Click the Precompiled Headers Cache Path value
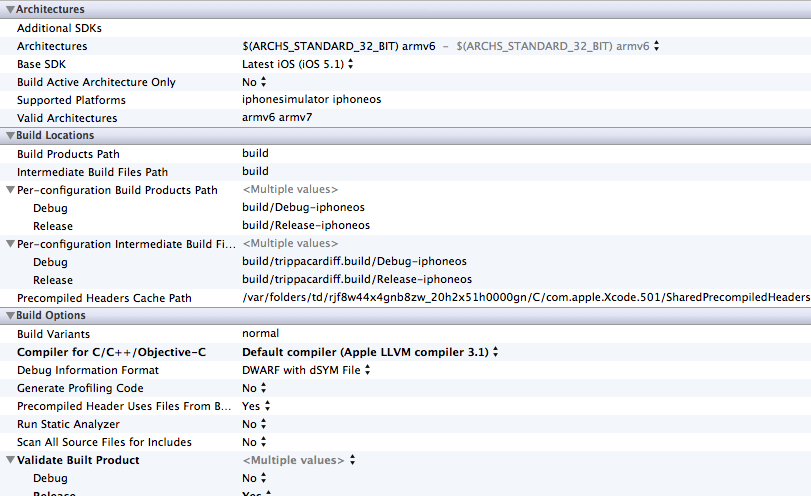 [525, 298]
